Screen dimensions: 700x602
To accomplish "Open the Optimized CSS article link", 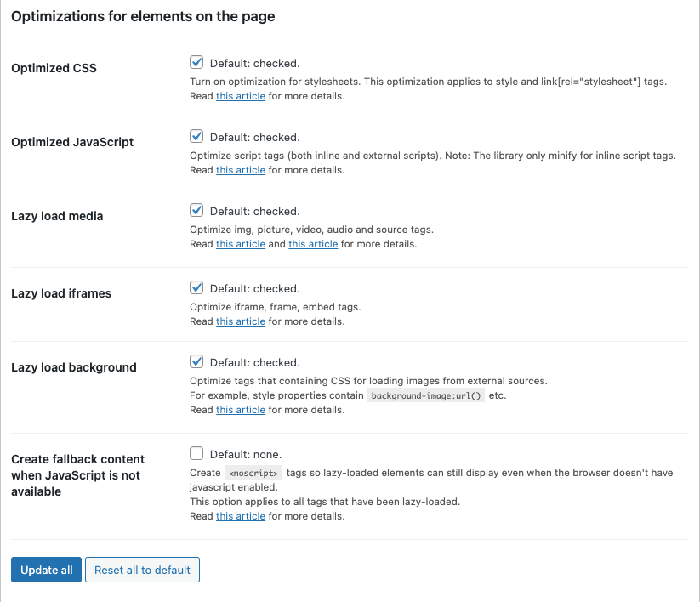I will click(x=241, y=95).
